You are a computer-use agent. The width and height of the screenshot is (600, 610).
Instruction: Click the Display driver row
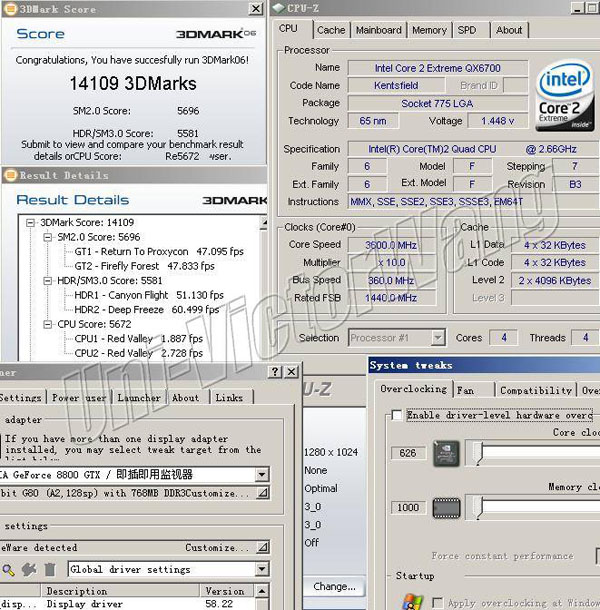(128, 604)
